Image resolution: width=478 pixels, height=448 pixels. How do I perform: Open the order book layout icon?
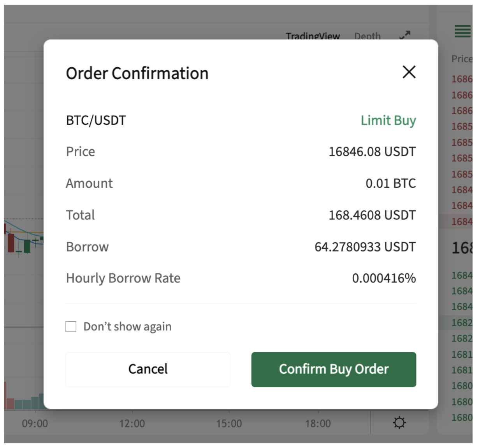462,31
